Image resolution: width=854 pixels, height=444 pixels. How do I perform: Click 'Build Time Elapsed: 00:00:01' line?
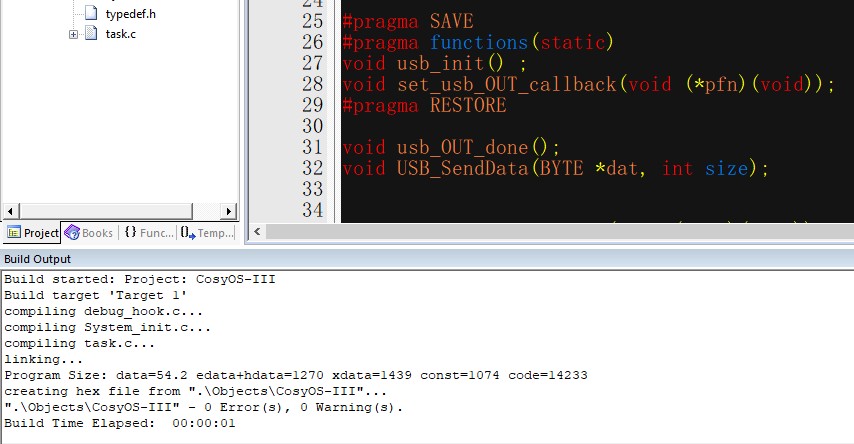pos(120,423)
